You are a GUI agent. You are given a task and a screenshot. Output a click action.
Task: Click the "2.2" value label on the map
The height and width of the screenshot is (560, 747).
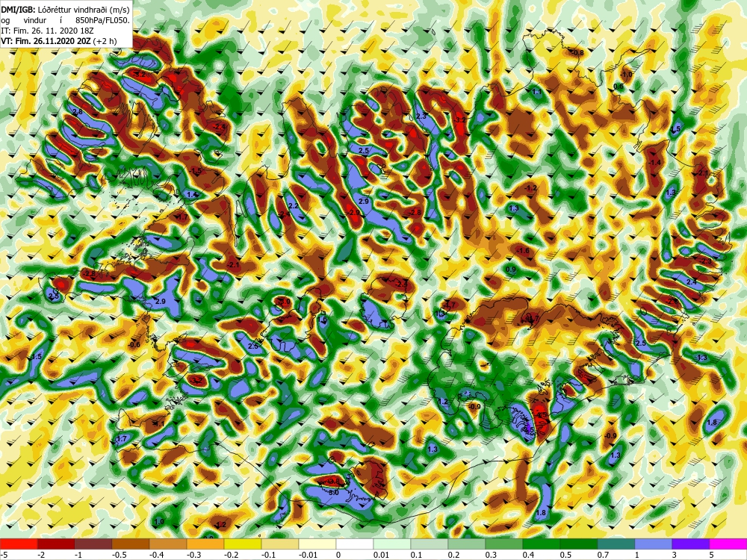(x=294, y=206)
